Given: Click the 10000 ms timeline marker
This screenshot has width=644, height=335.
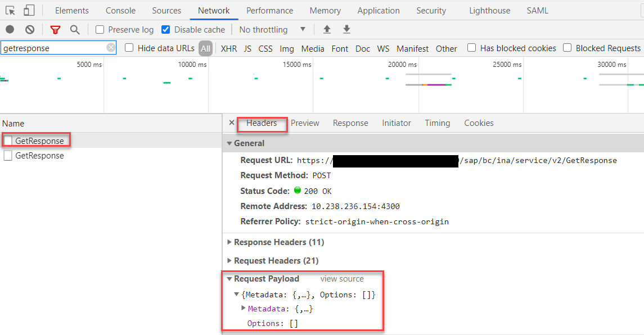Looking at the screenshot, I should coord(192,65).
